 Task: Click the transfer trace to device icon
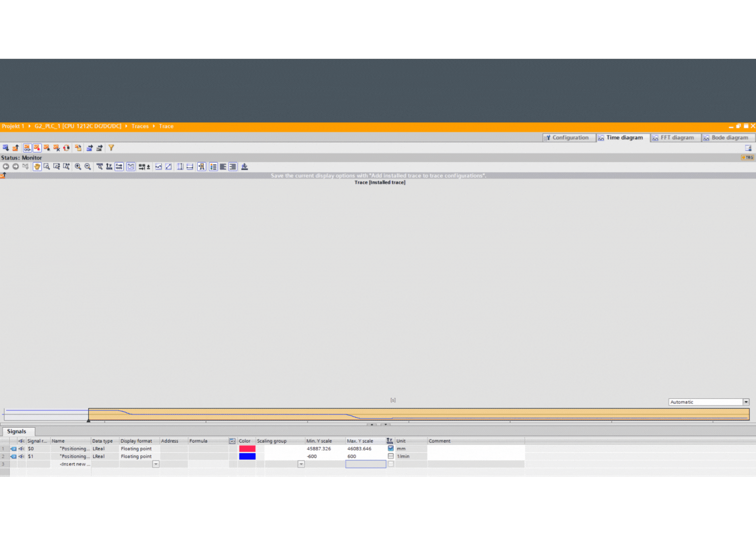click(6, 148)
